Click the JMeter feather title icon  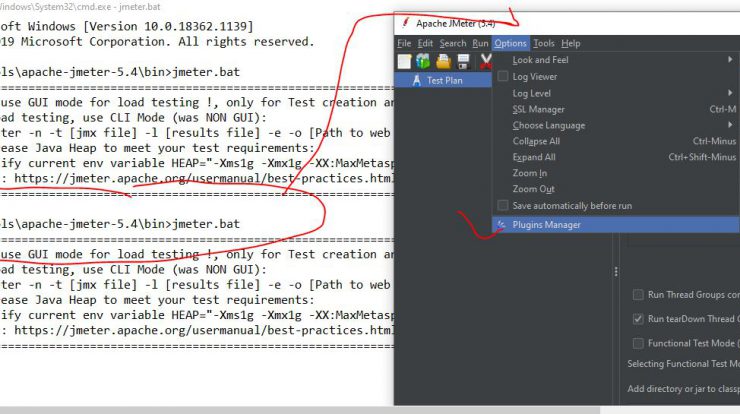click(405, 23)
